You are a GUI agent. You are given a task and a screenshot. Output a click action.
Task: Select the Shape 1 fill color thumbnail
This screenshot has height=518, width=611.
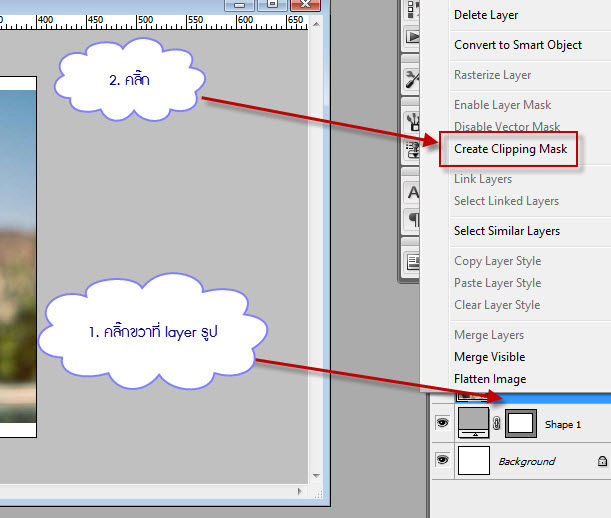[x=473, y=423]
